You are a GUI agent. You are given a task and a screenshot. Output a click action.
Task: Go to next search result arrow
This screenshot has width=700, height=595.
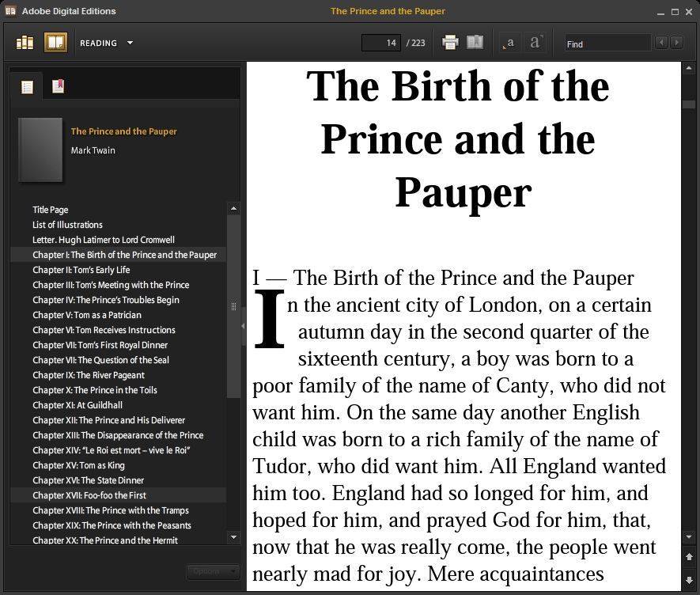click(x=677, y=43)
